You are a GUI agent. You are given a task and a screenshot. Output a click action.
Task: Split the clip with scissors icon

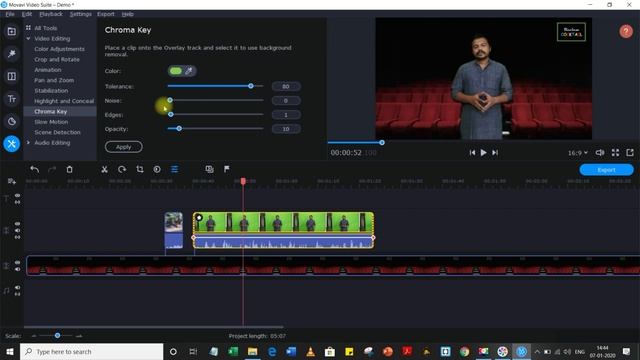(104, 169)
